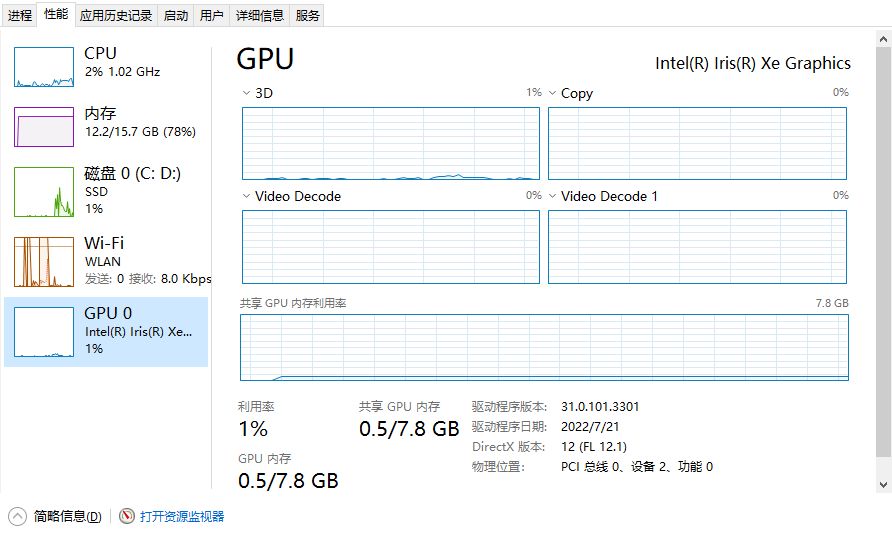The height and width of the screenshot is (541, 892).
Task: Switch to the 服务 tab
Action: (x=308, y=15)
